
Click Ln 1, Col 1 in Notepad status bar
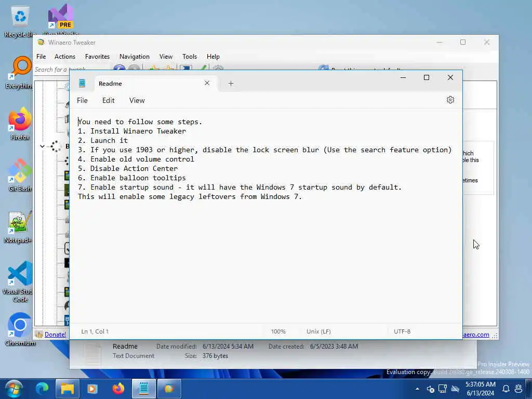coord(95,331)
